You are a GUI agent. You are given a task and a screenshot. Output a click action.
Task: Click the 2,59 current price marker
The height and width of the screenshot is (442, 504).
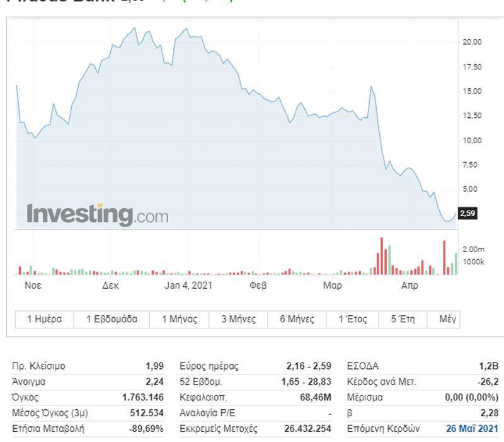click(x=467, y=213)
